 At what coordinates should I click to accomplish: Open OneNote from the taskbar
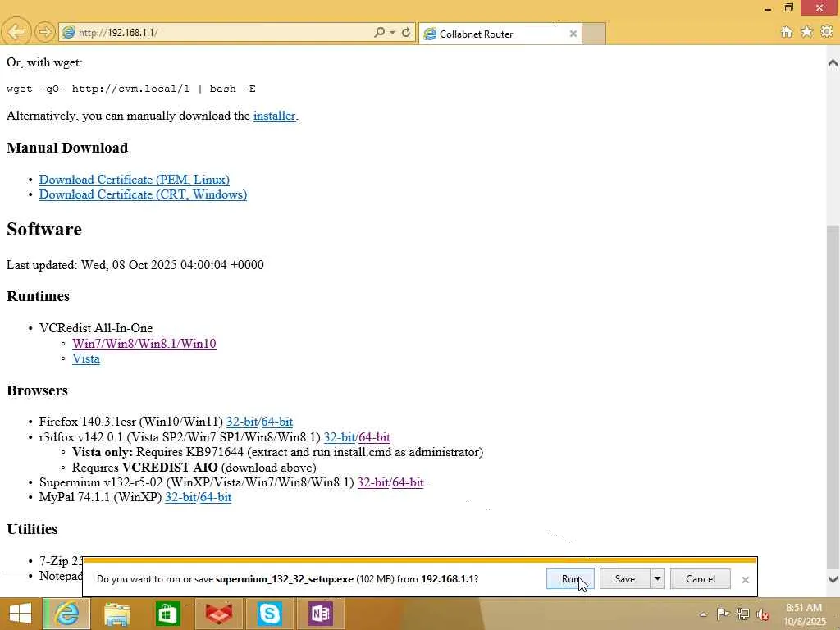tap(321, 614)
